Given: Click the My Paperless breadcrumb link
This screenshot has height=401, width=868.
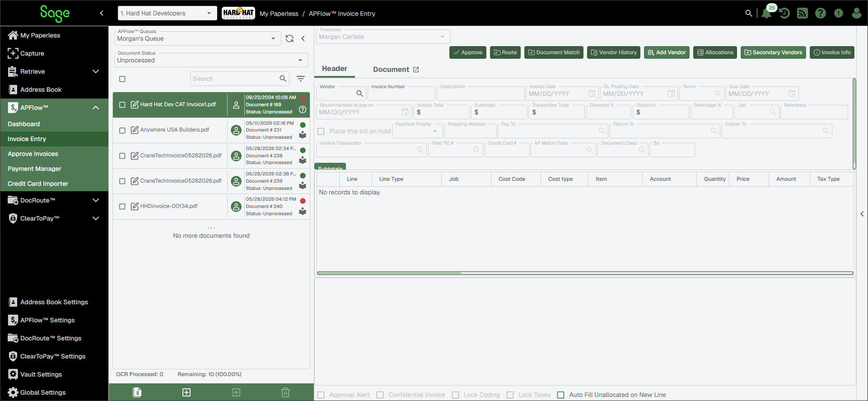Looking at the screenshot, I should [x=279, y=14].
